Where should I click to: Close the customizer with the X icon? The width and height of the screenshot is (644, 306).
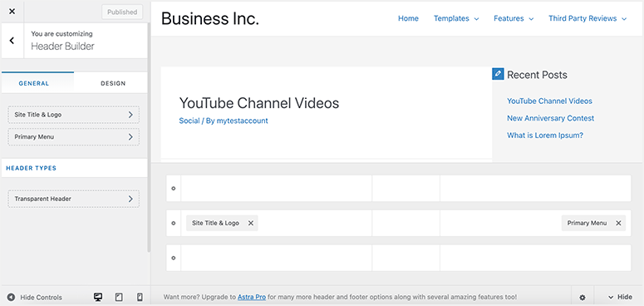coord(12,12)
